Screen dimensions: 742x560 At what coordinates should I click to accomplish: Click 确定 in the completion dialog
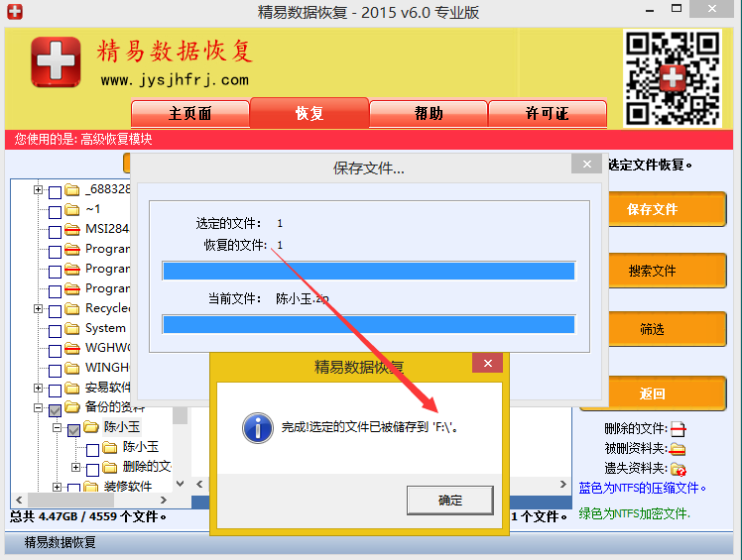pyautogui.click(x=450, y=501)
